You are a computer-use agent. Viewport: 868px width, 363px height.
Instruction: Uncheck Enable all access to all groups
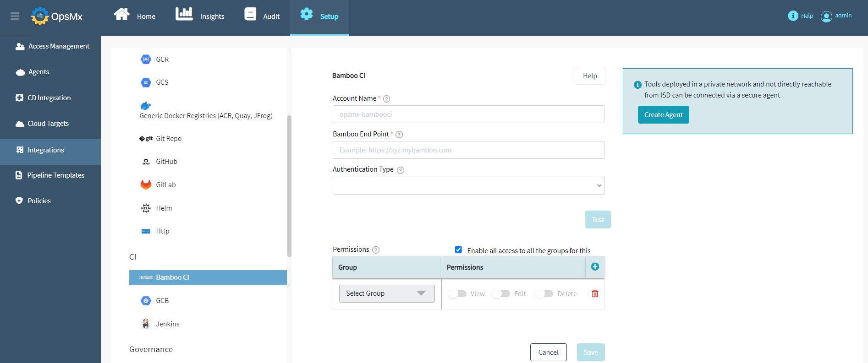click(458, 250)
